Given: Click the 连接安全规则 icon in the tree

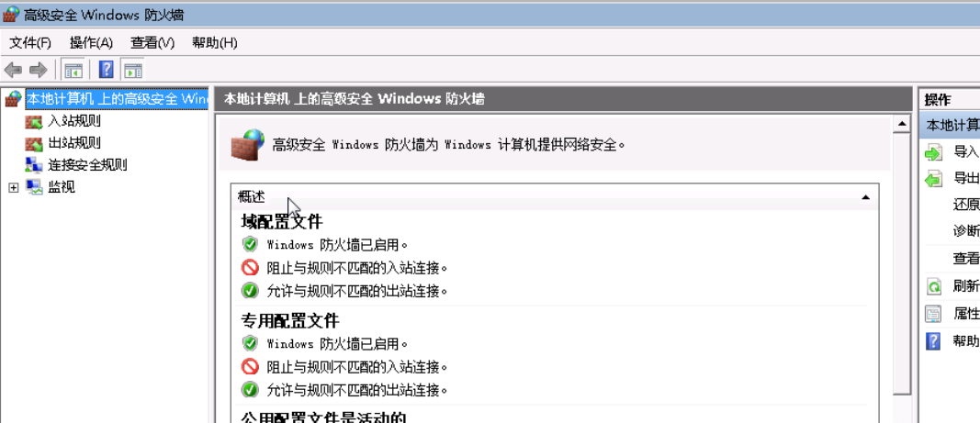Looking at the screenshot, I should pyautogui.click(x=34, y=165).
